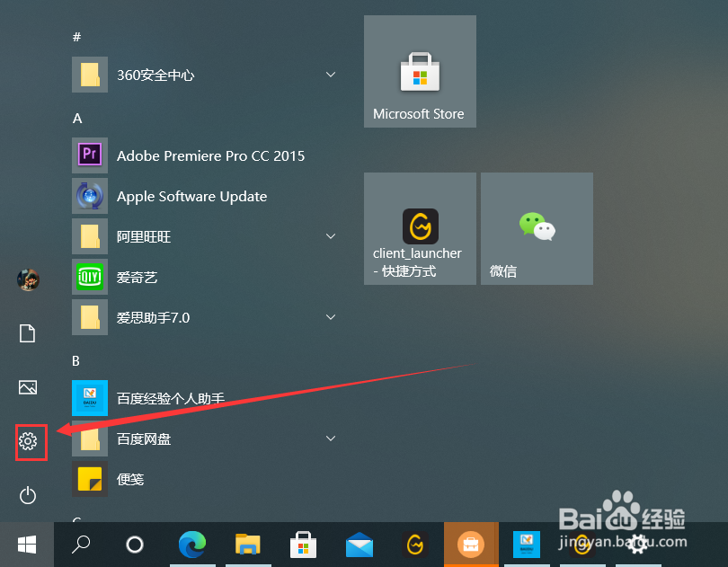
Task: Click the 'A' letter group header
Action: (77, 119)
